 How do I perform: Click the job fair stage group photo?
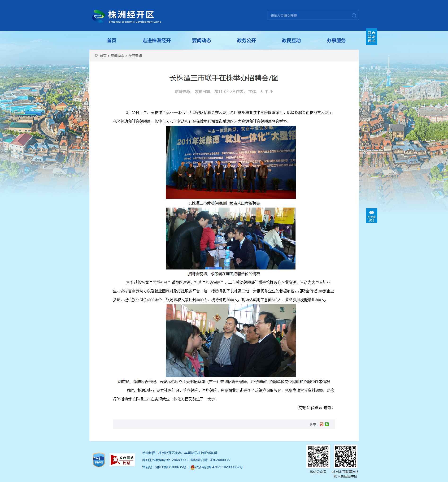pyautogui.click(x=231, y=162)
